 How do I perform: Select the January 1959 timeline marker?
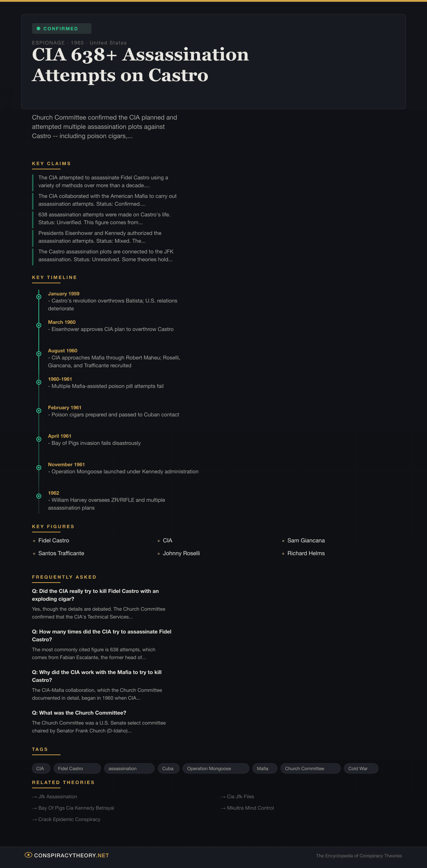39,297
